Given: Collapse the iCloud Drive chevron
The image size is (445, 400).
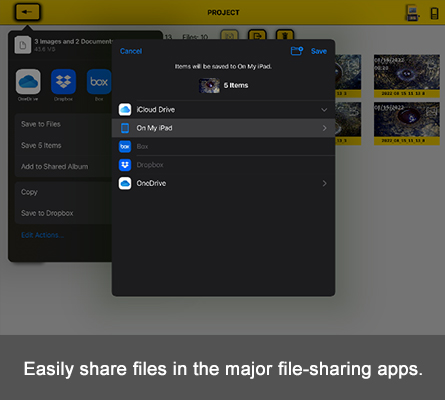Looking at the screenshot, I should pyautogui.click(x=324, y=110).
